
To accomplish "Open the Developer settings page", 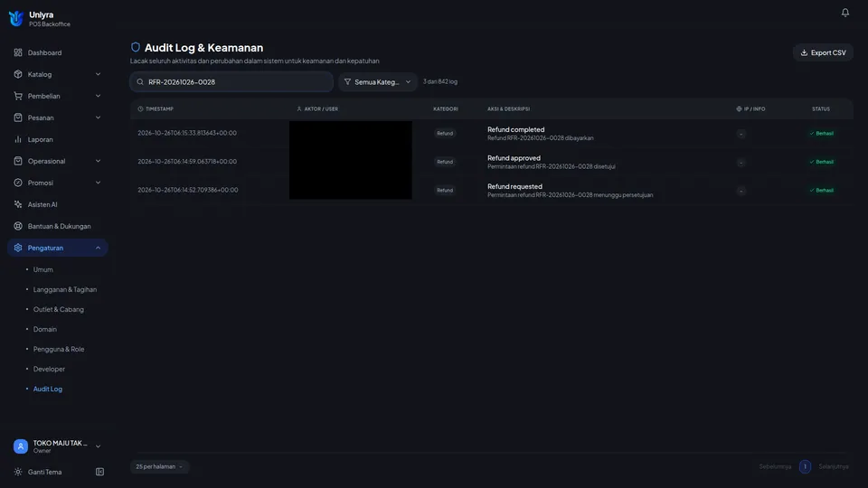I will (49, 369).
